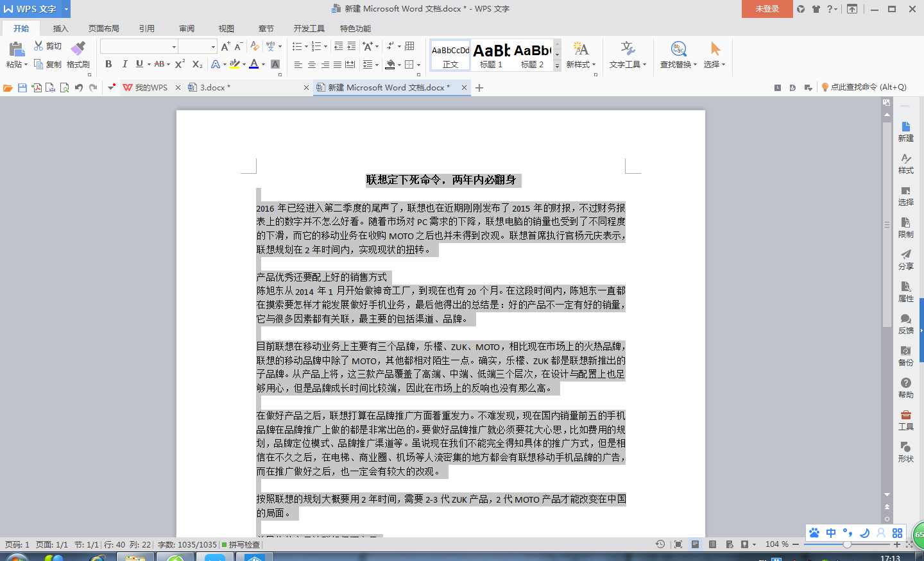Image resolution: width=924 pixels, height=561 pixels.
Task: Apply subscript formatting
Action: pyautogui.click(x=197, y=64)
